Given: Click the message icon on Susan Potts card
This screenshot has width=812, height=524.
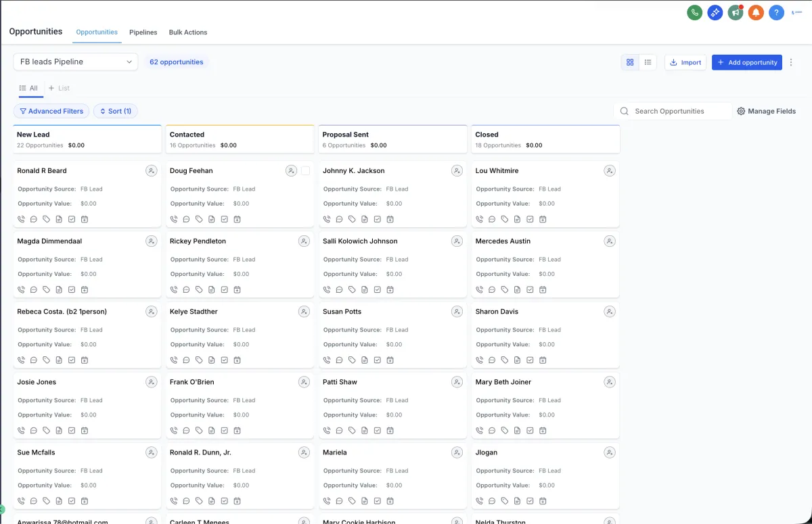Looking at the screenshot, I should [339, 360].
